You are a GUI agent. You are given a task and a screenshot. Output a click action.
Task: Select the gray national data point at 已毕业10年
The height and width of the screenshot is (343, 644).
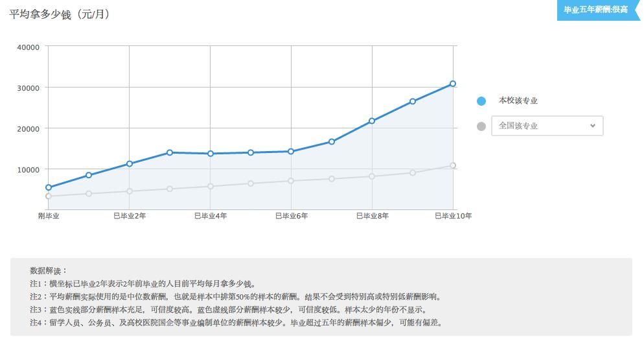(x=453, y=165)
